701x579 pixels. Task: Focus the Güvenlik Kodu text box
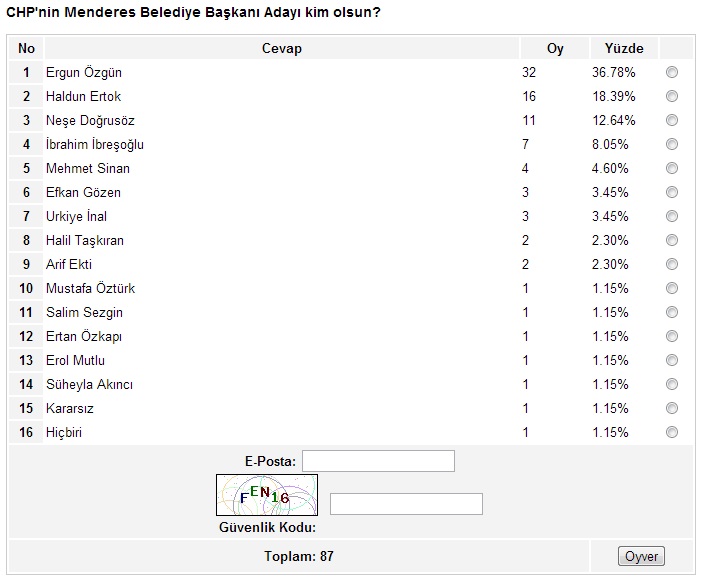click(406, 504)
